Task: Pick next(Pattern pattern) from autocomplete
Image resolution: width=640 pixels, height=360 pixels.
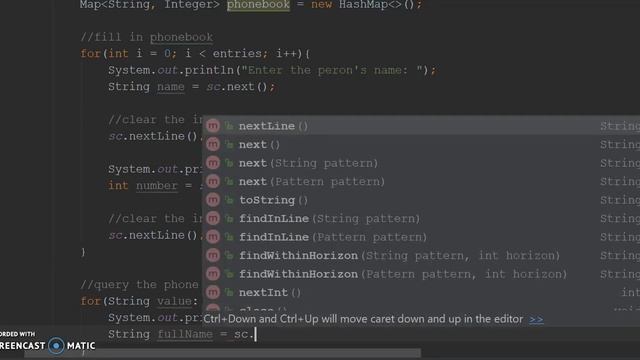Action: [x=421, y=181]
